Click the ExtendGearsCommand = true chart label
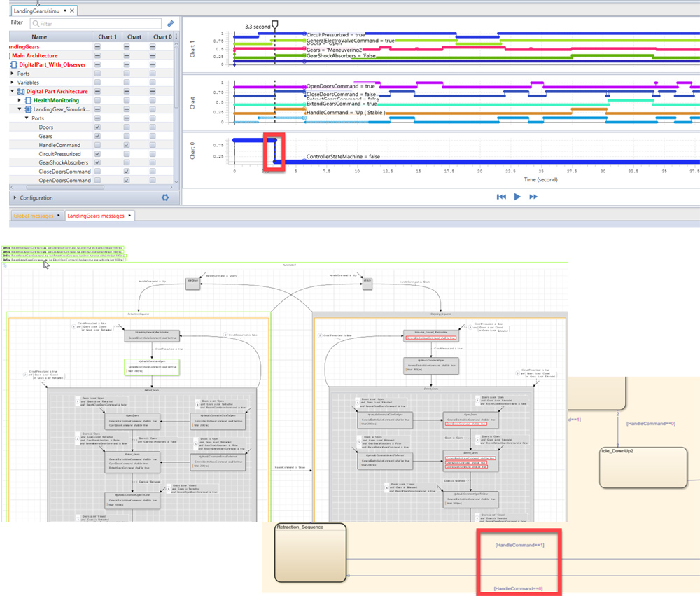Viewport: 700px width, 596px height. pyautogui.click(x=342, y=103)
